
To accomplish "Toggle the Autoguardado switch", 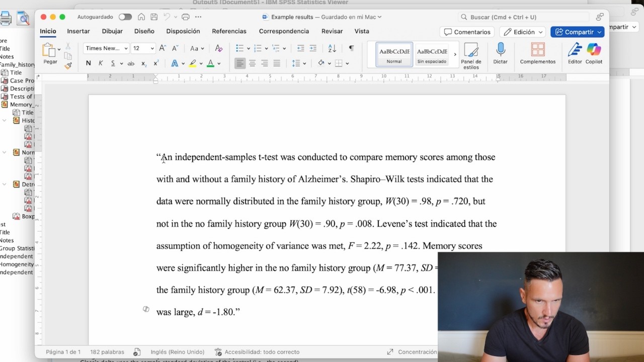I will 125,17.
